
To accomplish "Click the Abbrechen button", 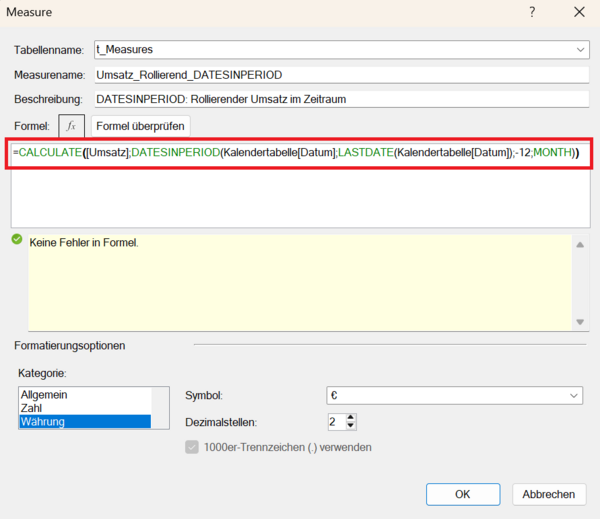I will (x=548, y=494).
